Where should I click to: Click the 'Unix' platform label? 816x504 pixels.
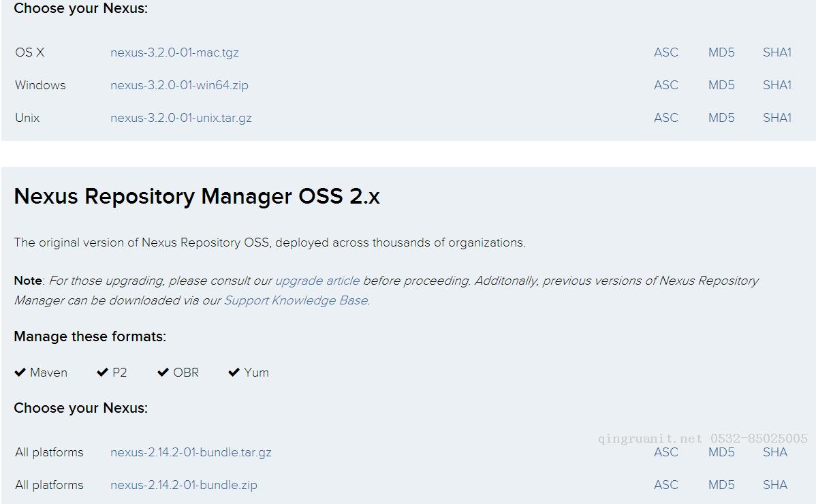(27, 118)
